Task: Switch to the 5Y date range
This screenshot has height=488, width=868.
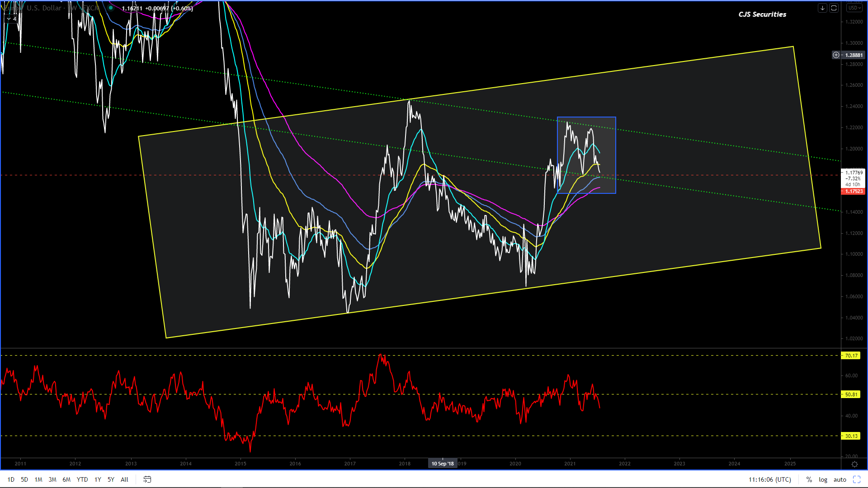Action: 111,479
